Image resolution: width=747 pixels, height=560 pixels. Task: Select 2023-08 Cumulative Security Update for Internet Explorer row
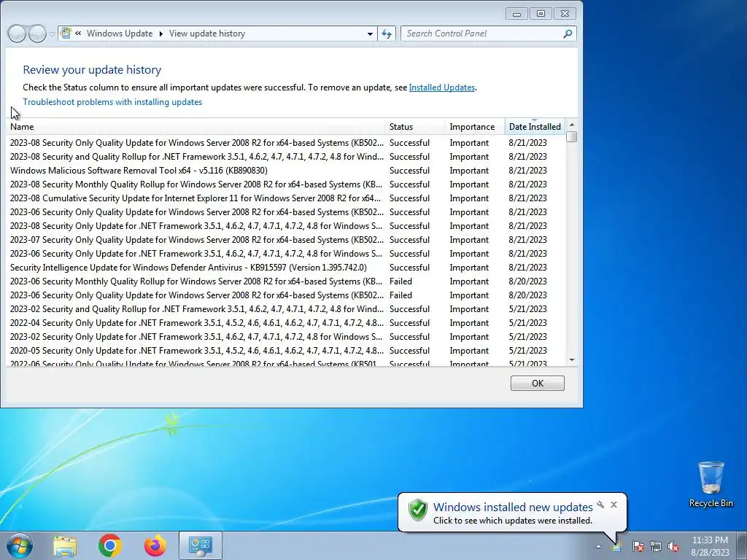coord(286,198)
